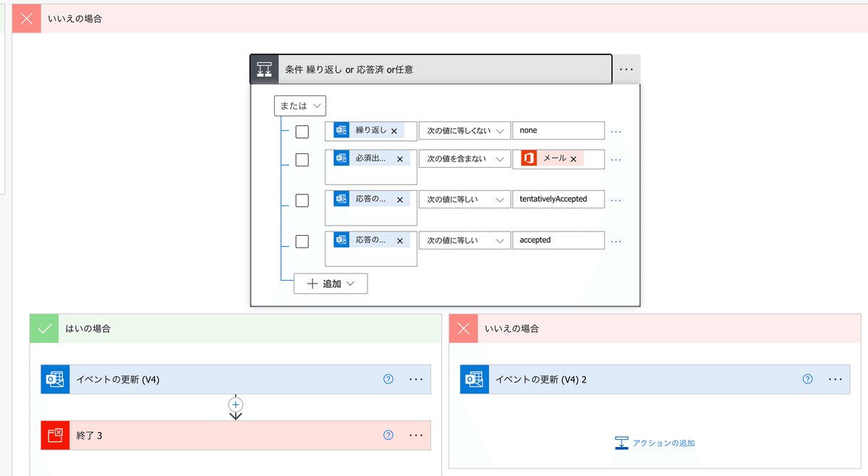Expand the イベントの更新 (V4) action card
Image resolution: width=868 pixels, height=476 pixels.
coord(236,379)
